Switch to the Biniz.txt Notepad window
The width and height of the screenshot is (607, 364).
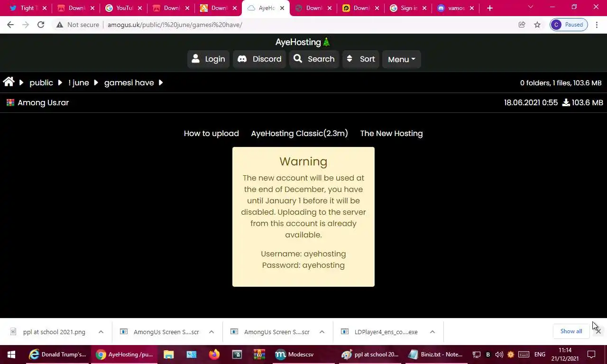[436, 355]
